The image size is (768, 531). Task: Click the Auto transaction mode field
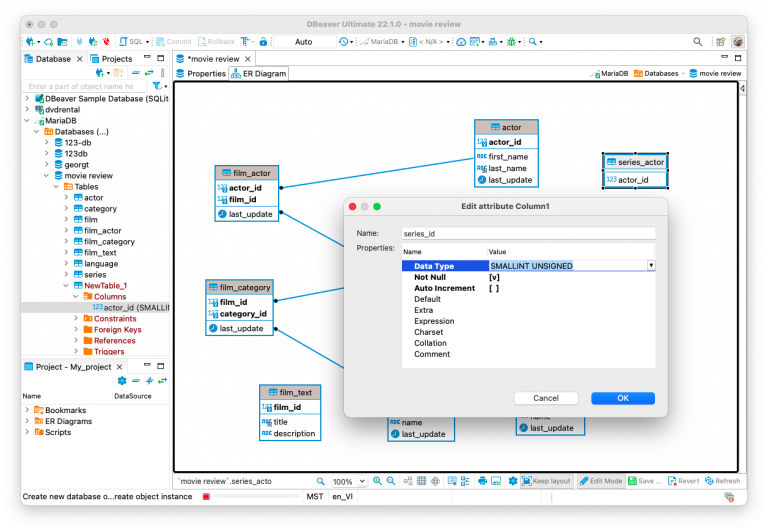pyautogui.click(x=304, y=42)
